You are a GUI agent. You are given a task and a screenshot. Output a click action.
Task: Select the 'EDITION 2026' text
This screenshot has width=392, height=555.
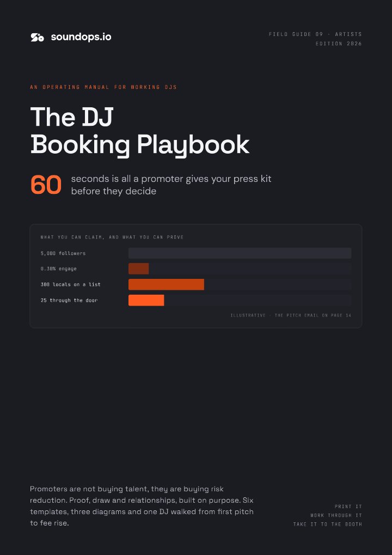point(339,44)
